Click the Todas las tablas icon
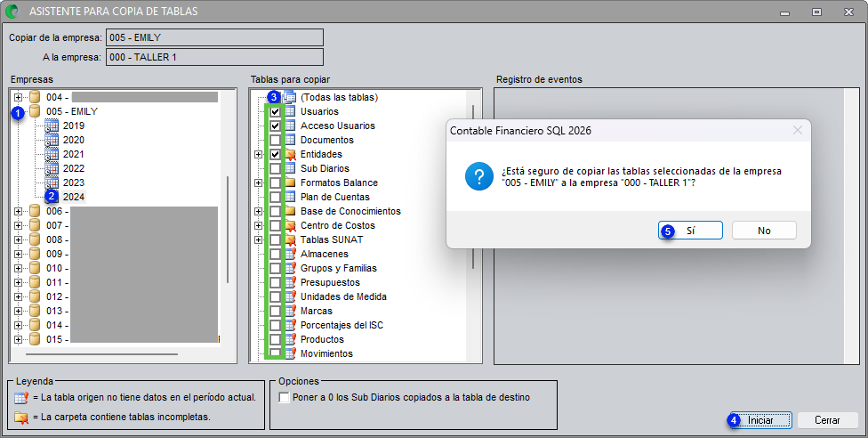 [x=290, y=97]
